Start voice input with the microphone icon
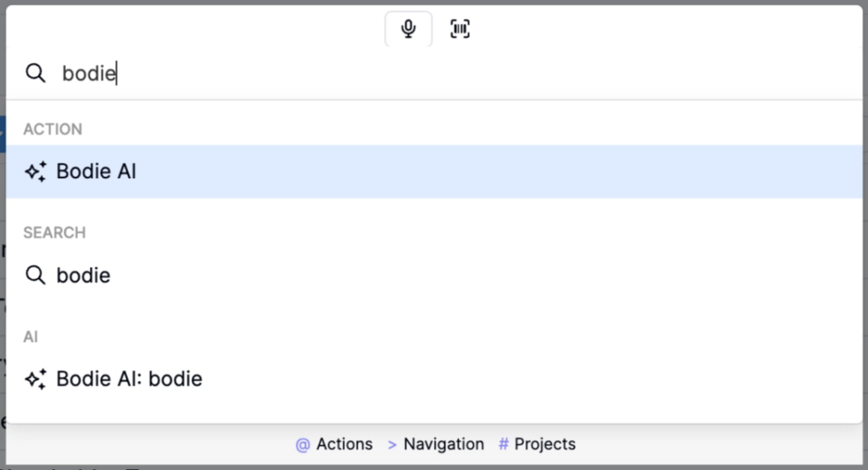Screen dimensions: 868x470 pyautogui.click(x=409, y=28)
